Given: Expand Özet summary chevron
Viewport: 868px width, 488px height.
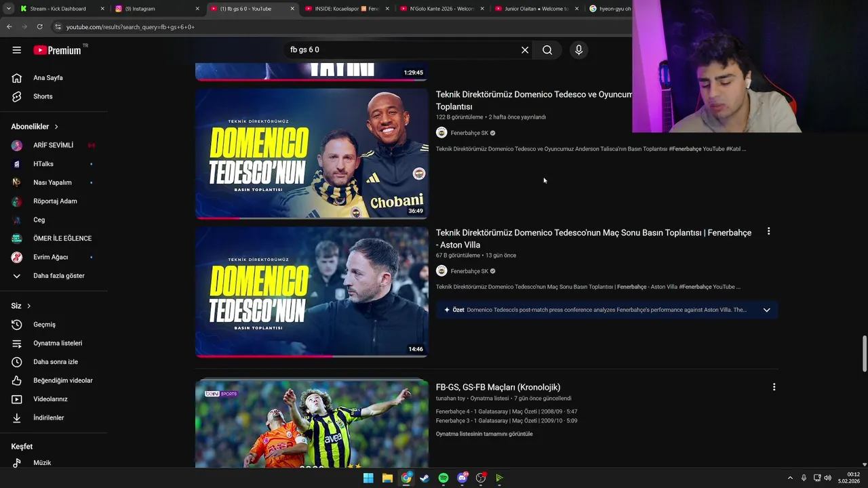Looking at the screenshot, I should (x=767, y=310).
